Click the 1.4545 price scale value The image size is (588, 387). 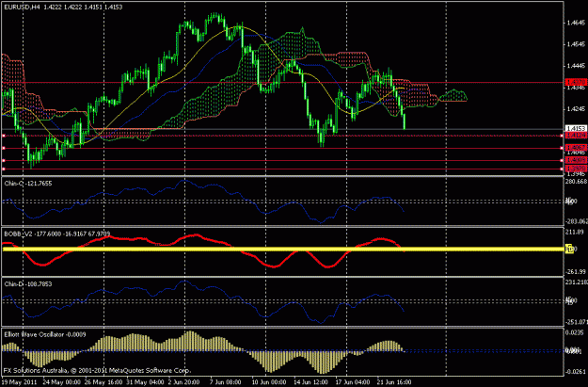577,44
